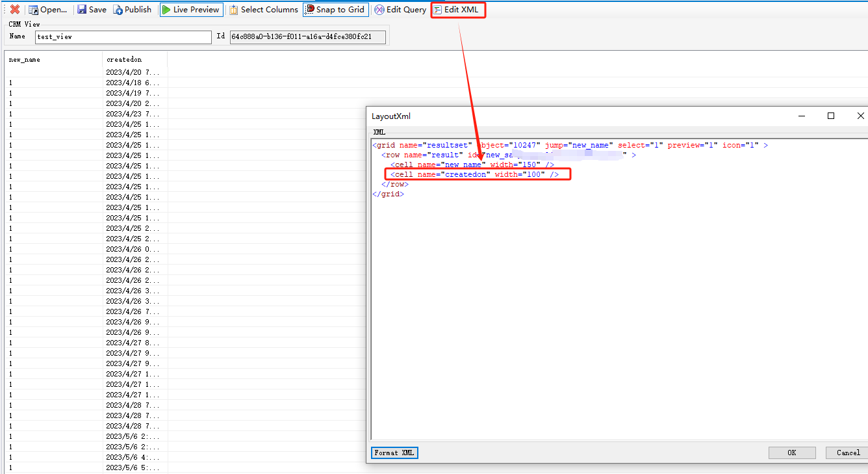868x474 pixels.
Task: Cancel the LayoutXml dialog
Action: click(x=847, y=453)
